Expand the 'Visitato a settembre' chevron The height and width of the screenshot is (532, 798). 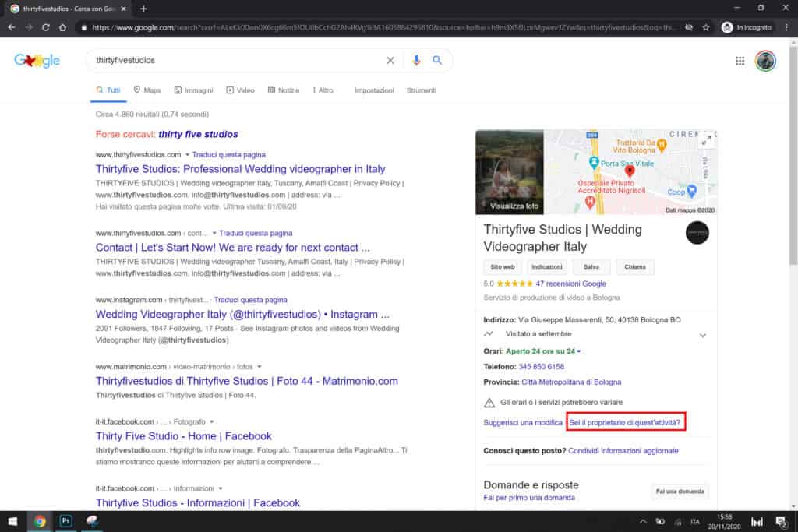click(x=702, y=335)
